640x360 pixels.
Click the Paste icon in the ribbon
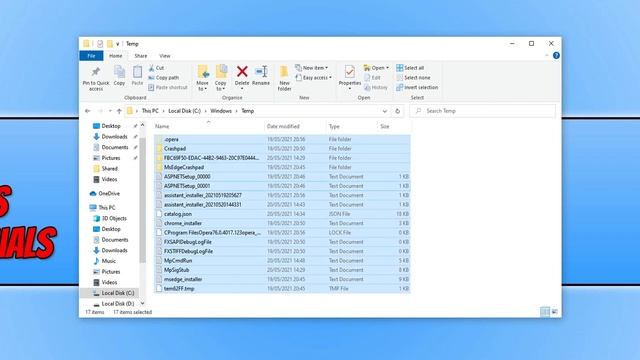click(x=137, y=72)
